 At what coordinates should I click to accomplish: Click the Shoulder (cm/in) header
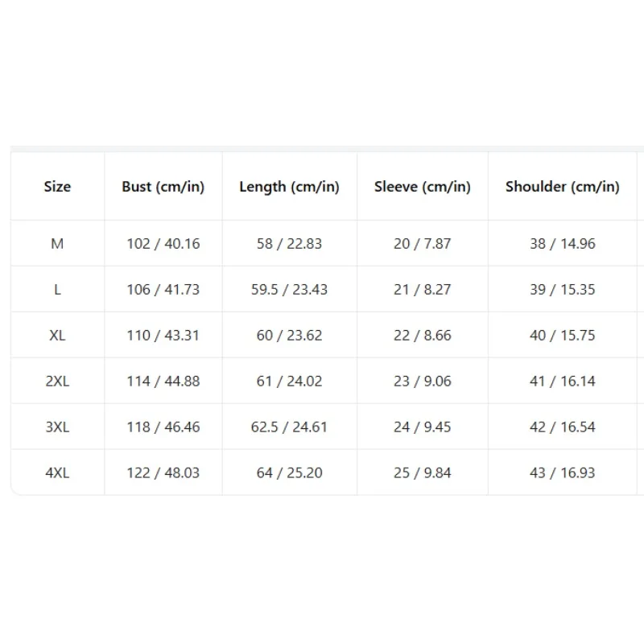[562, 187]
